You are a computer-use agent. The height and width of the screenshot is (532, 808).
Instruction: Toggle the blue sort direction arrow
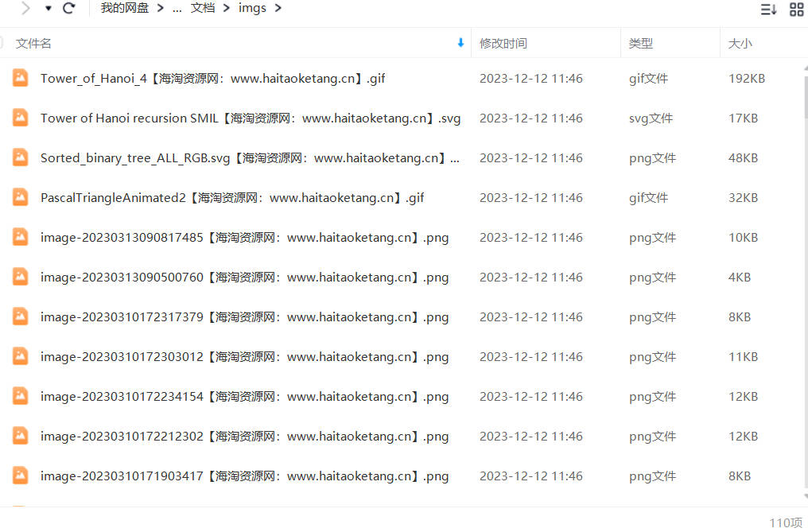(460, 43)
